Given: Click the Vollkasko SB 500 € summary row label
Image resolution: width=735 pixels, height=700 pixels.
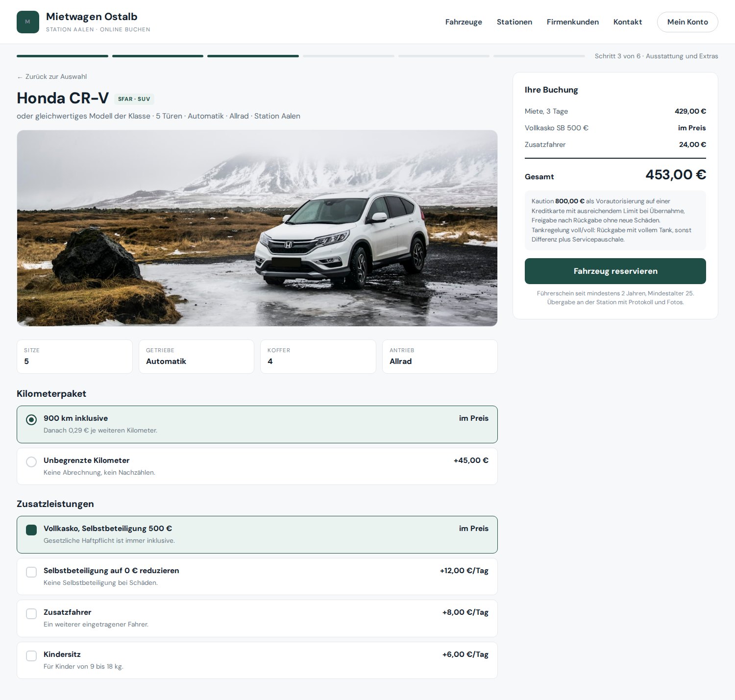Looking at the screenshot, I should pos(557,128).
